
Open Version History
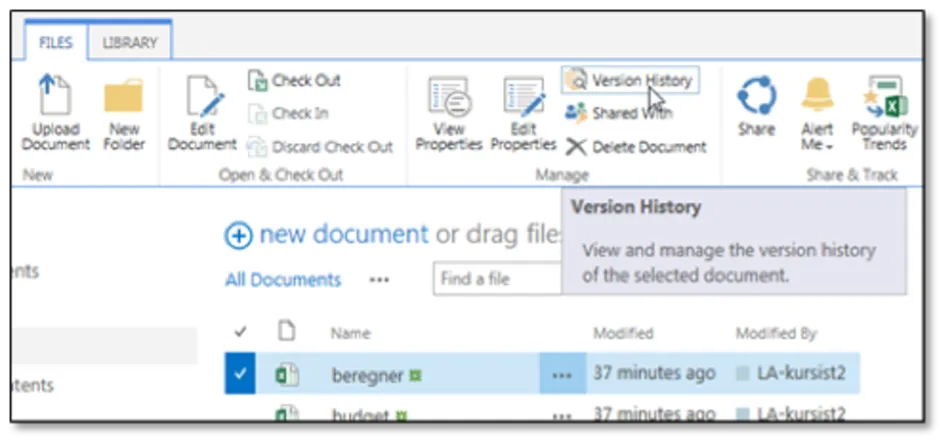[630, 80]
